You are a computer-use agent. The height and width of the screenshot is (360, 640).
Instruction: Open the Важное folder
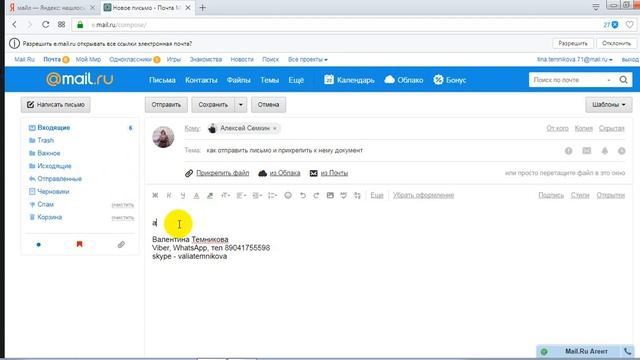pyautogui.click(x=49, y=153)
